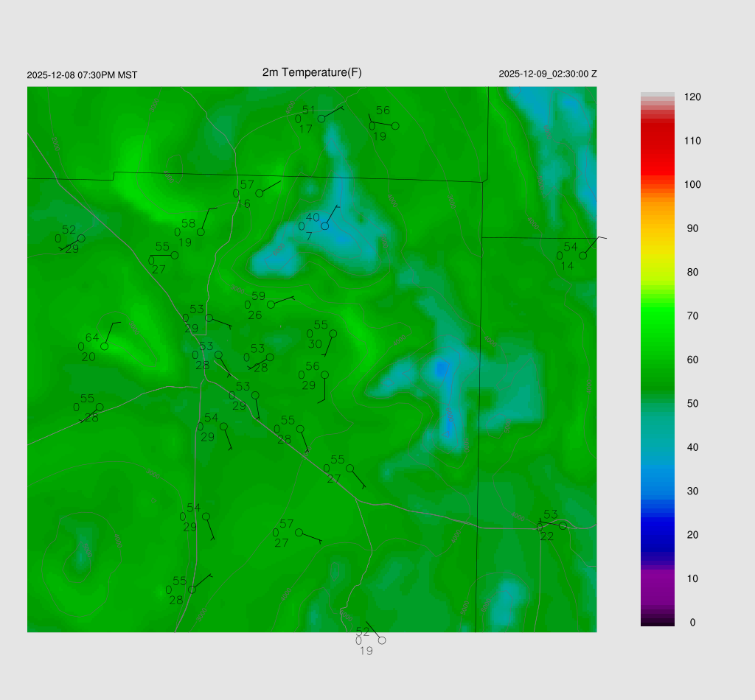Select station circle reading 52 with dewpoint 29
Image resolution: width=755 pixels, height=700 pixels.
tap(81, 238)
